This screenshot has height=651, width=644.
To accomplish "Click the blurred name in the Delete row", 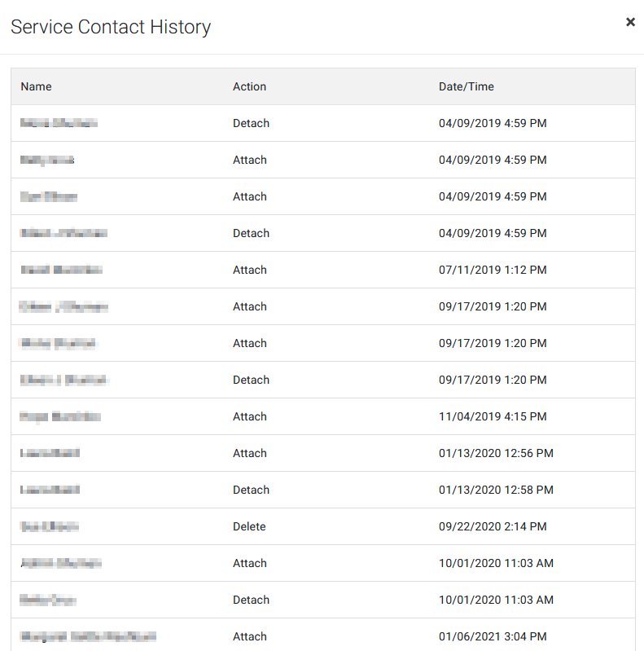I will (x=50, y=526).
